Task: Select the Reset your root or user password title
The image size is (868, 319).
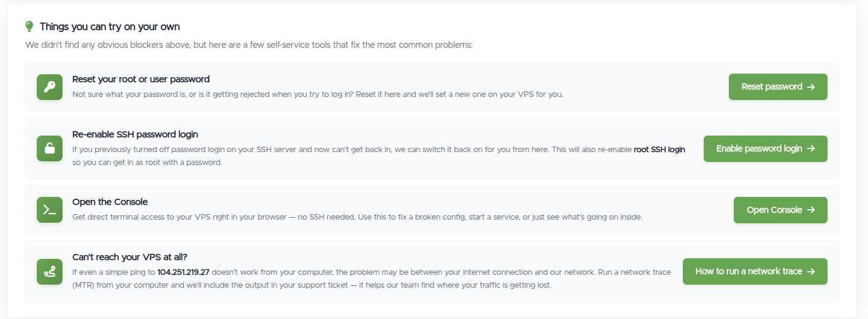Action: 141,79
